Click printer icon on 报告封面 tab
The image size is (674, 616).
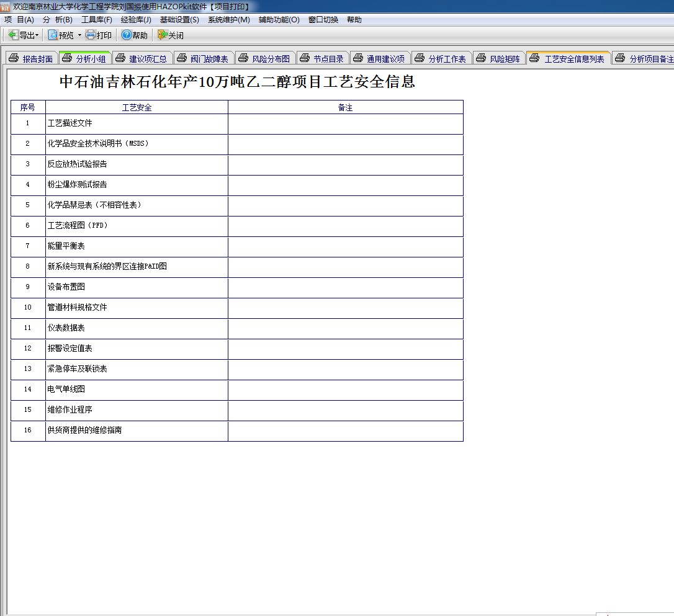pos(14,58)
